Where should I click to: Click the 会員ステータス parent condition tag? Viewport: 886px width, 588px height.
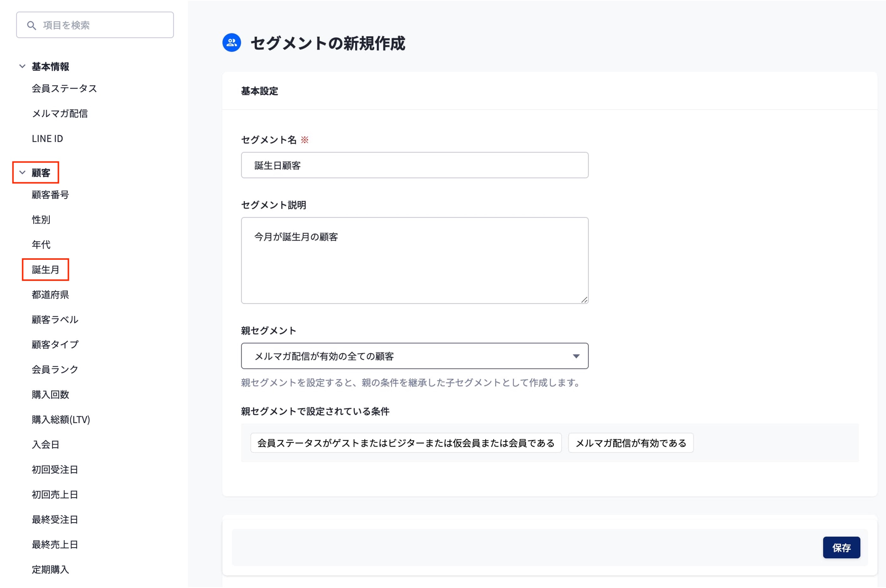tap(406, 443)
